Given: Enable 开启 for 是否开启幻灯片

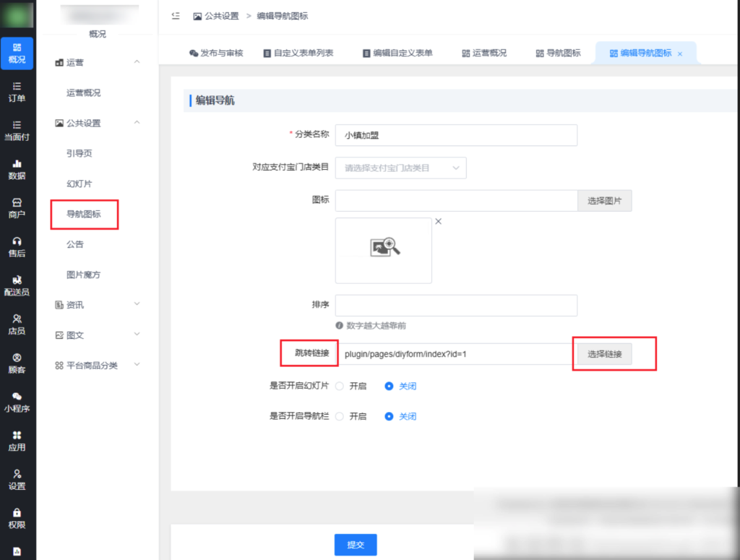Looking at the screenshot, I should pyautogui.click(x=340, y=386).
